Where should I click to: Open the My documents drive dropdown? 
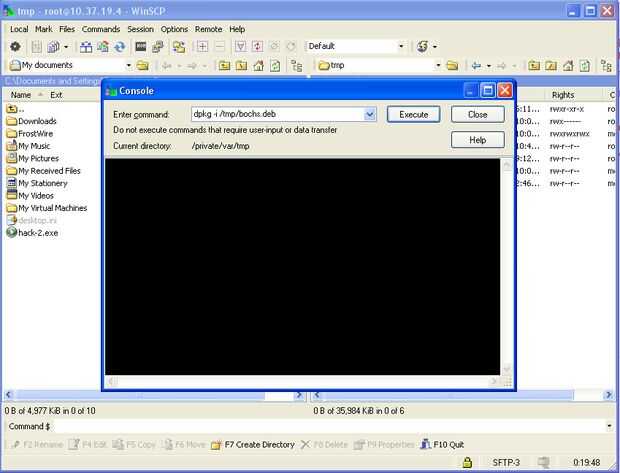pyautogui.click(x=128, y=65)
